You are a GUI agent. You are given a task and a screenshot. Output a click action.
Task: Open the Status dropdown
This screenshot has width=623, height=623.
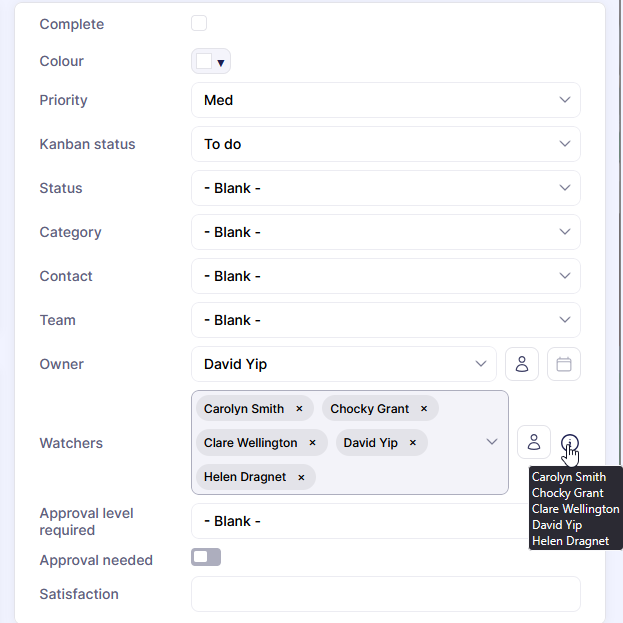click(x=385, y=188)
